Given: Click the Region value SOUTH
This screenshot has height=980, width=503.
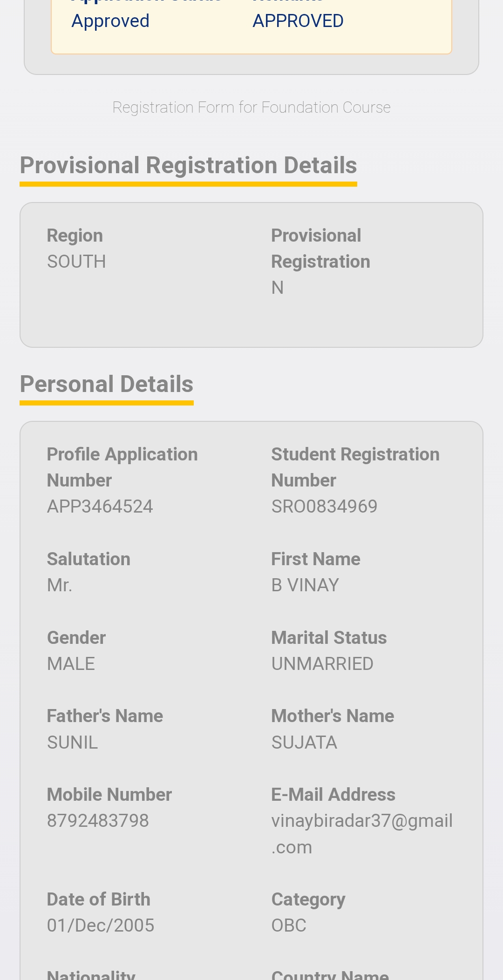Looking at the screenshot, I should point(76,262).
